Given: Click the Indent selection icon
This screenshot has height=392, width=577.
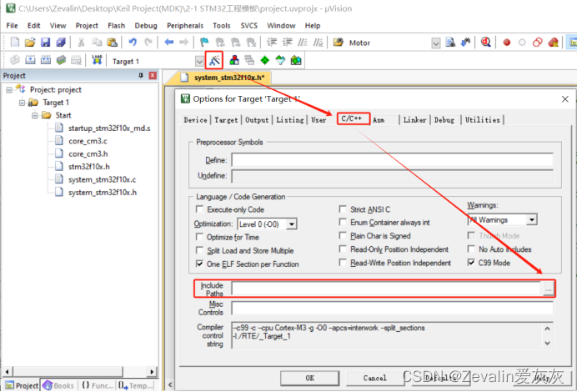Looking at the screenshot, I should click(x=272, y=43).
